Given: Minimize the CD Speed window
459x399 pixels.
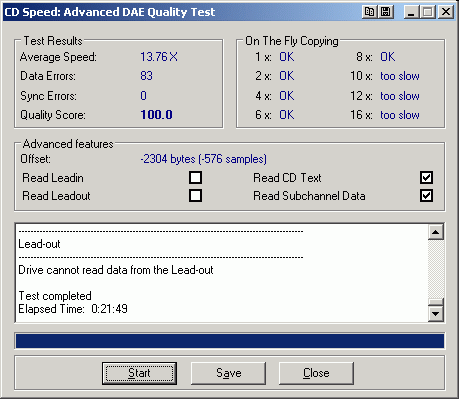Looking at the screenshot, I should tap(412, 12).
